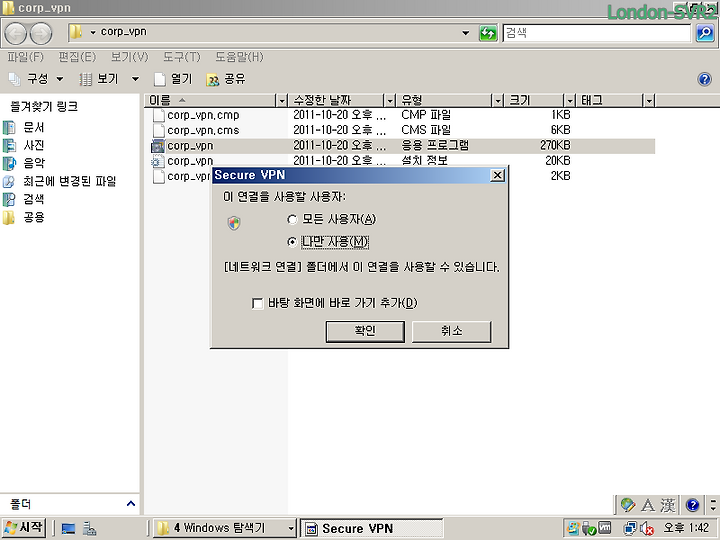720x540 pixels.
Task: Open the 수정한 날짜 column filter dropdown
Action: click(390, 100)
